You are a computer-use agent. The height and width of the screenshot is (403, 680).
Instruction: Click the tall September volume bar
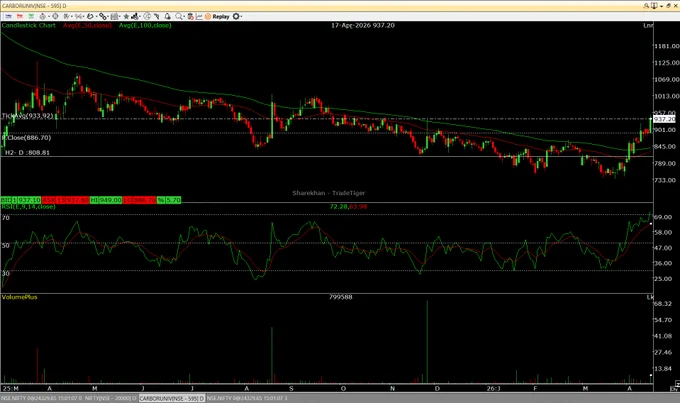(272, 355)
